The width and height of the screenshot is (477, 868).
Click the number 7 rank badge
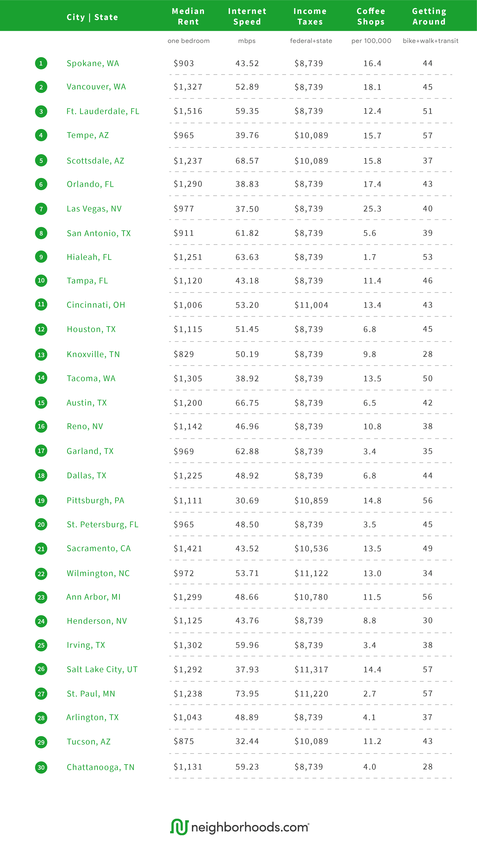41,209
